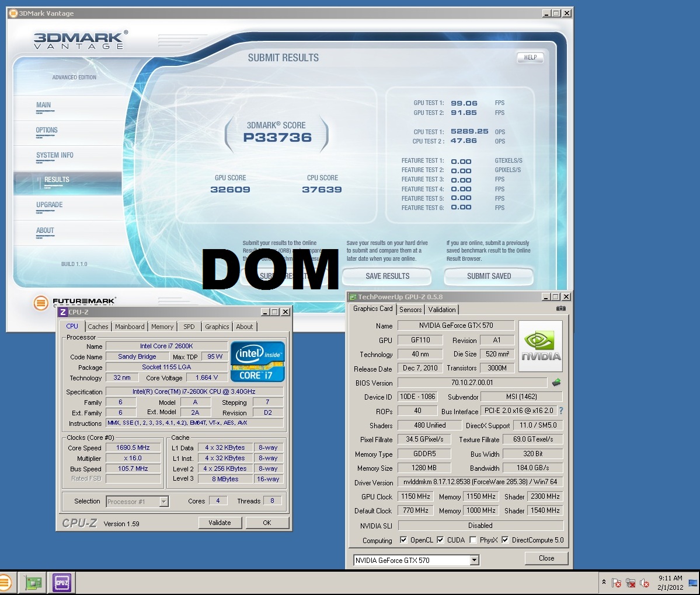Open the GPU-Z taskbar icon
The image size is (700, 595).
[33, 582]
